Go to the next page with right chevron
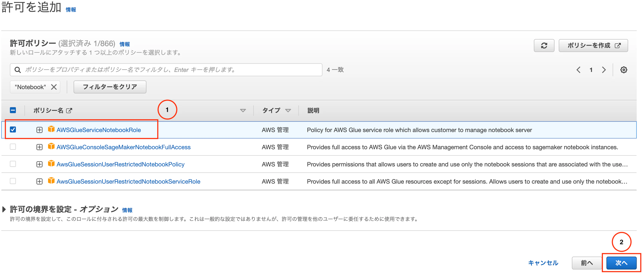644x277 pixels. [x=604, y=70]
